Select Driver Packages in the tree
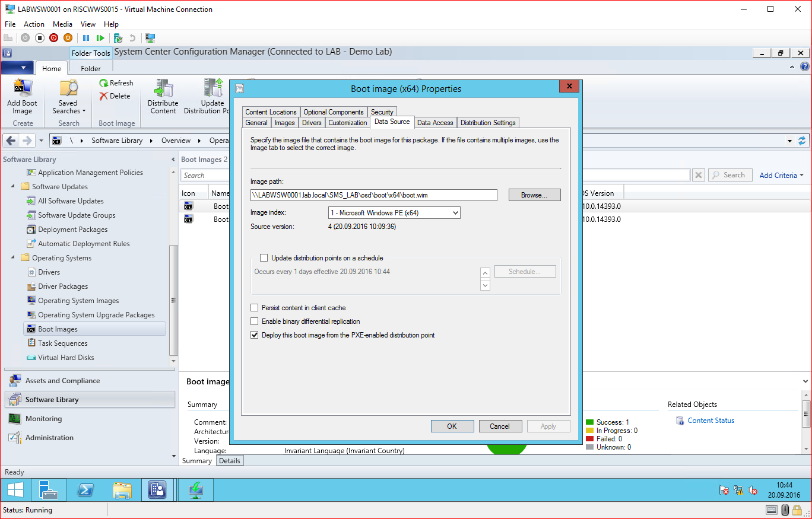Screen dimensions: 812x519 pos(63,286)
